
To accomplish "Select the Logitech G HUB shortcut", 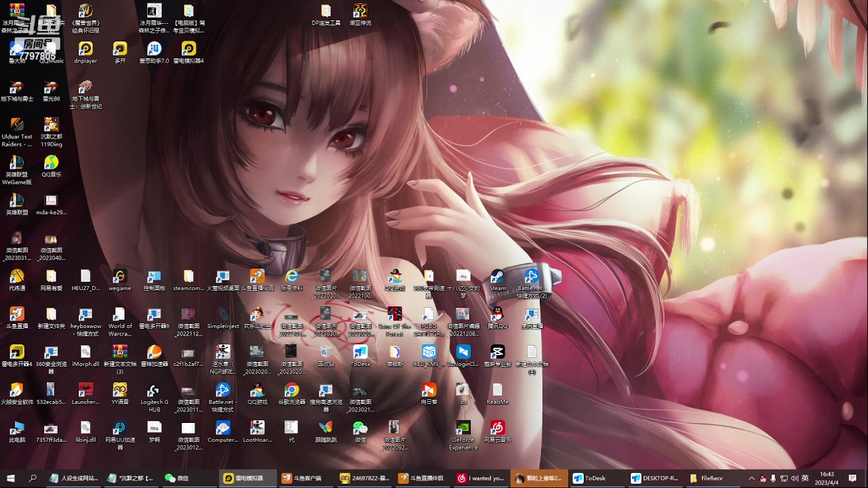I will (154, 398).
